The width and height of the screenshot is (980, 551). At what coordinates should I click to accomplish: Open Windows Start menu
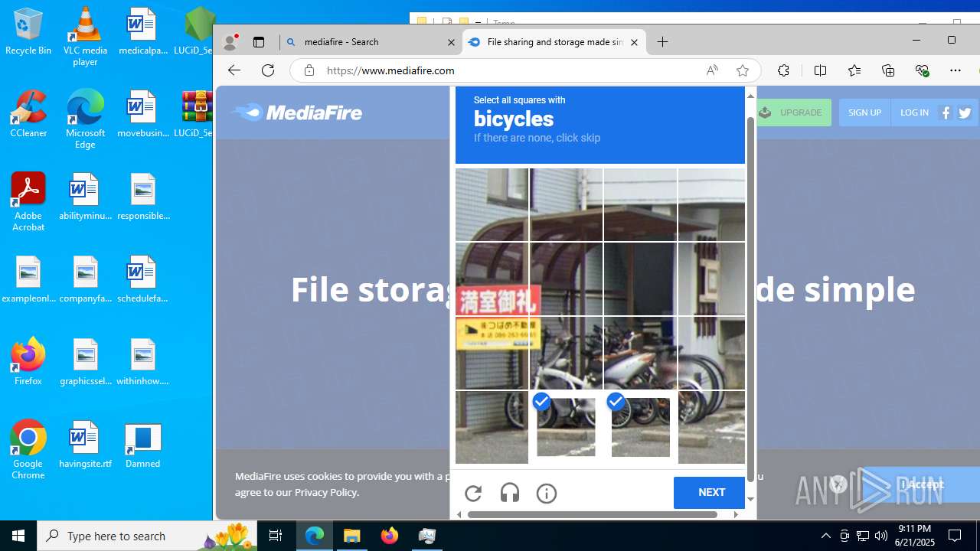[18, 536]
